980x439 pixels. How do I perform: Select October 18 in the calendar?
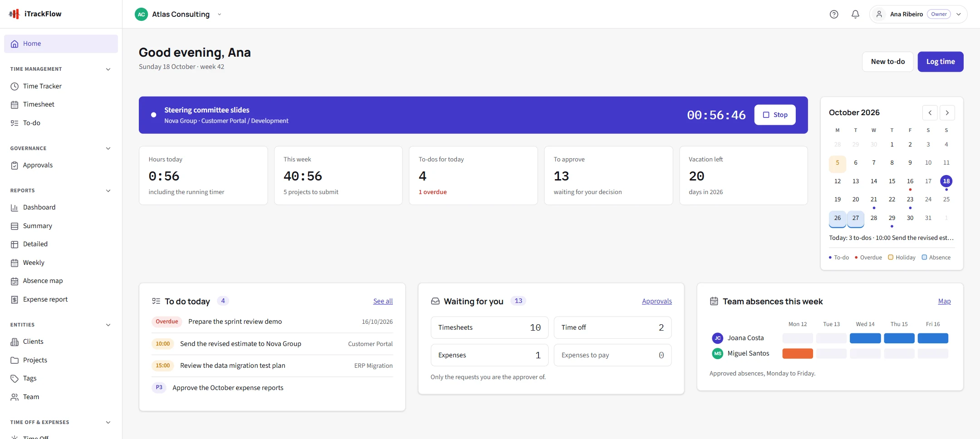(946, 181)
